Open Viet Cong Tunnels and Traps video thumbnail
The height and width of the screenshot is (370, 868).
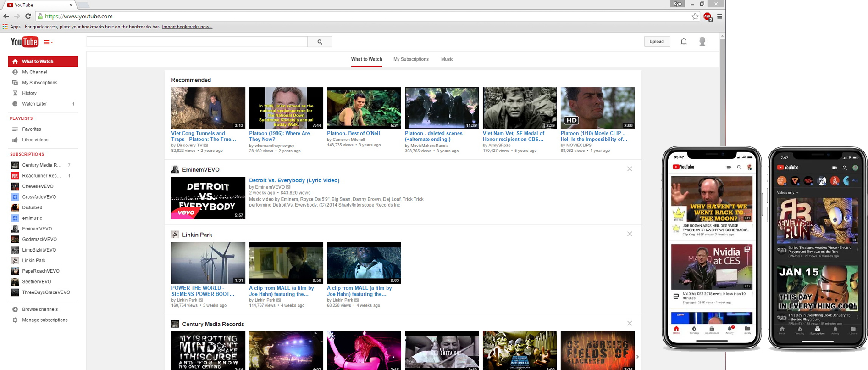click(x=208, y=108)
